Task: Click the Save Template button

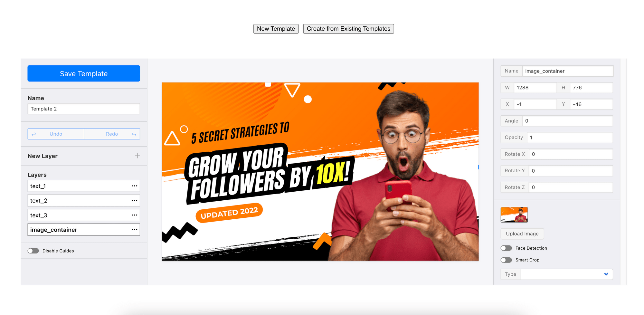Action: (84, 73)
